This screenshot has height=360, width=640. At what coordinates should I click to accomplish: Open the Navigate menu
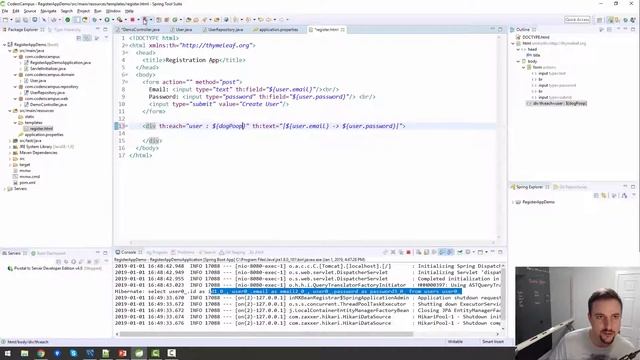48,11
